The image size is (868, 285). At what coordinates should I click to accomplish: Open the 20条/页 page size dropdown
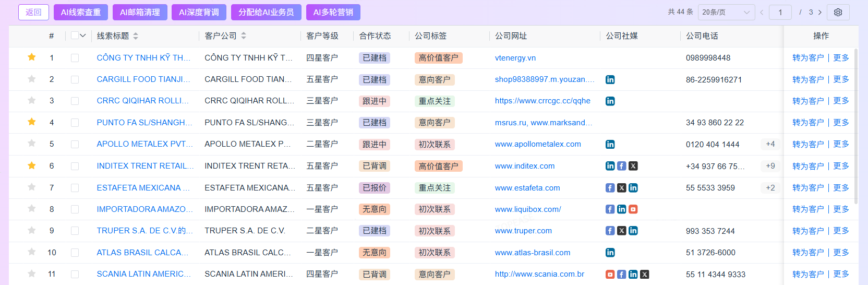click(x=726, y=12)
